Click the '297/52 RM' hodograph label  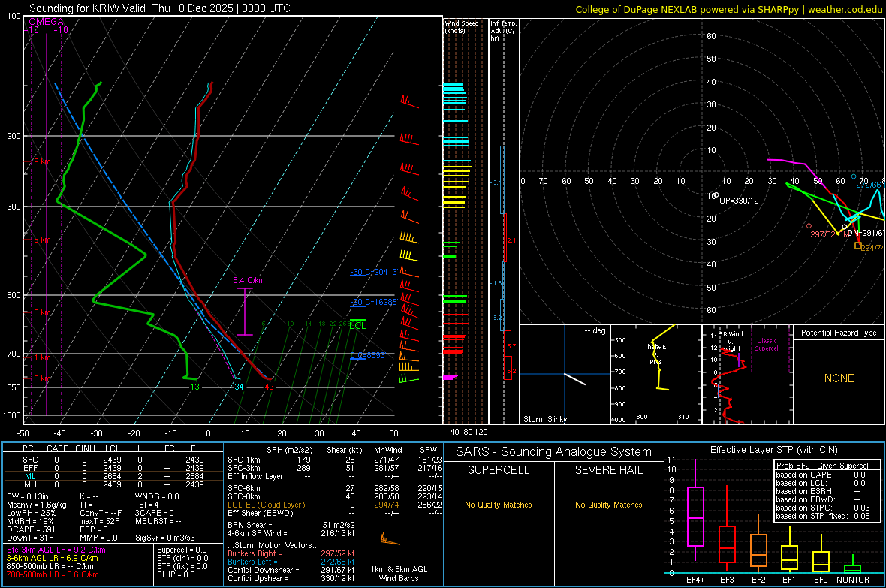pos(829,234)
